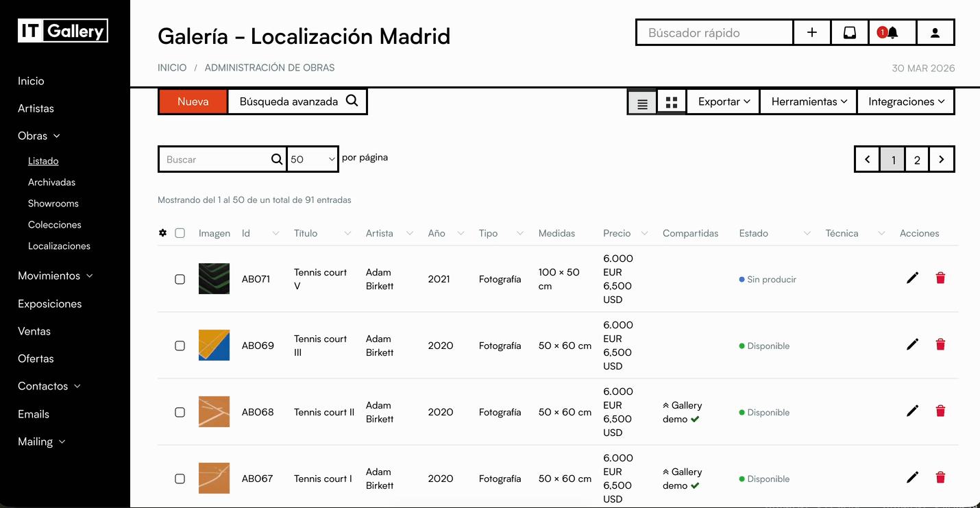The width and height of the screenshot is (980, 508).
Task: Check the AB071 row checkbox
Action: click(x=180, y=279)
